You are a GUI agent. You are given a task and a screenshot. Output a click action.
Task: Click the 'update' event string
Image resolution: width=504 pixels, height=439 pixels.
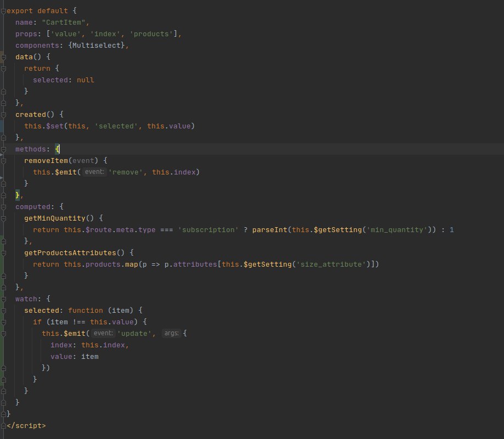134,334
